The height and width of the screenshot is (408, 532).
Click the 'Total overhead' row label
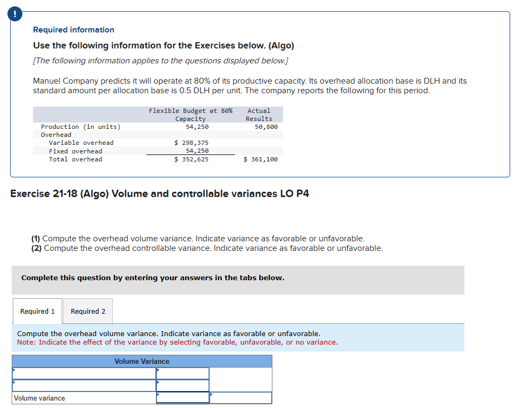[x=76, y=159]
